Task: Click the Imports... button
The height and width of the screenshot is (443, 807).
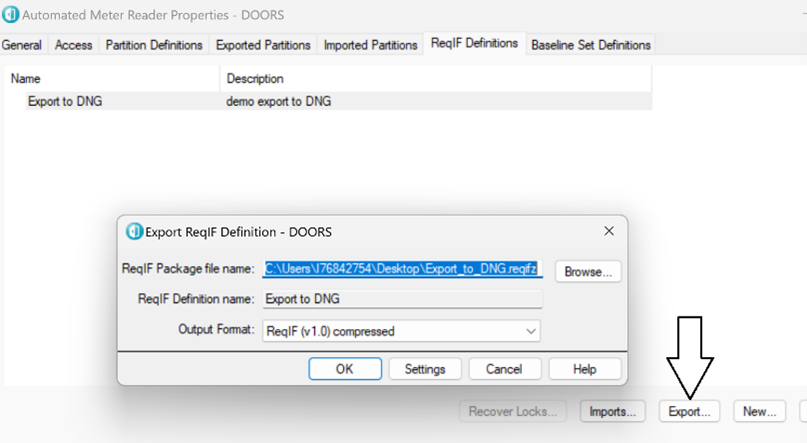Action: [612, 411]
